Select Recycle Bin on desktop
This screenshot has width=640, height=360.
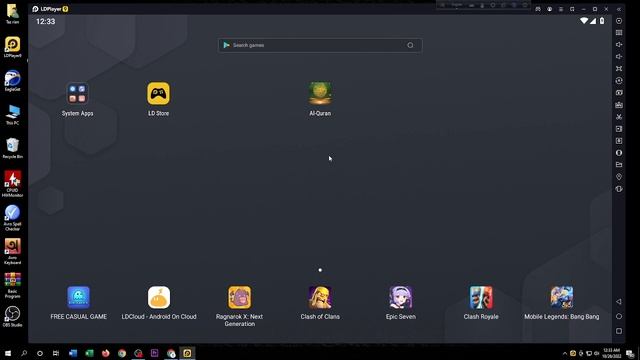[x=13, y=148]
